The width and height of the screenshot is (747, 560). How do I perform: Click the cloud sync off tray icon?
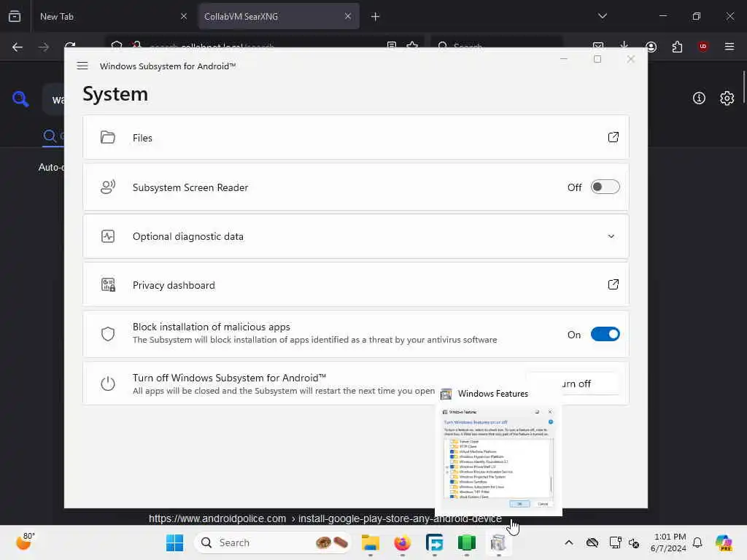pyautogui.click(x=592, y=542)
